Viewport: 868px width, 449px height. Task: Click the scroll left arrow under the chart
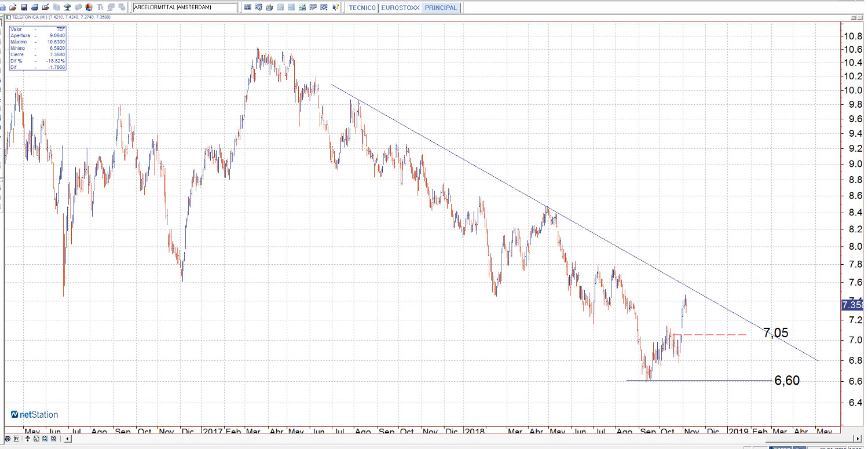point(68,439)
